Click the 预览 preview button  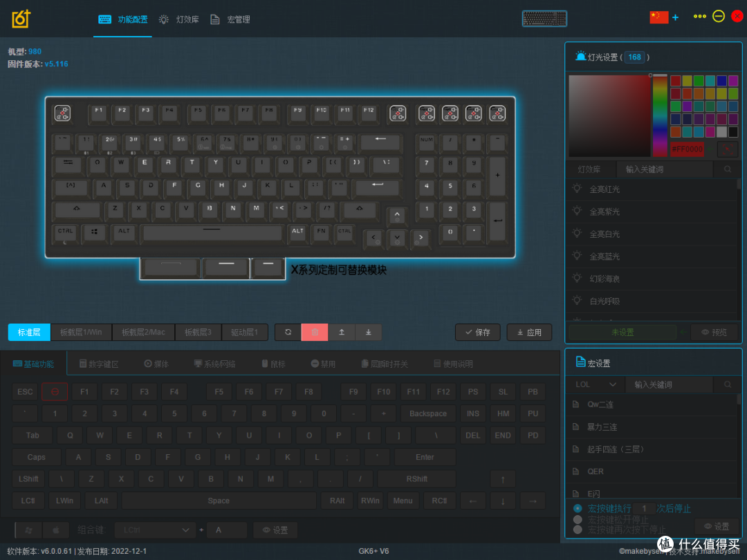point(714,332)
